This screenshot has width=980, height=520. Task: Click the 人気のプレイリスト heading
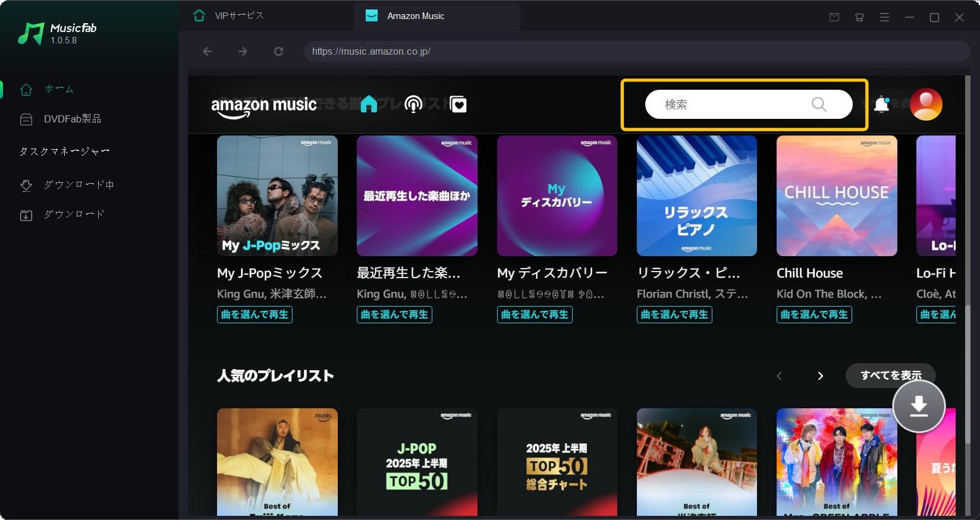pos(275,376)
